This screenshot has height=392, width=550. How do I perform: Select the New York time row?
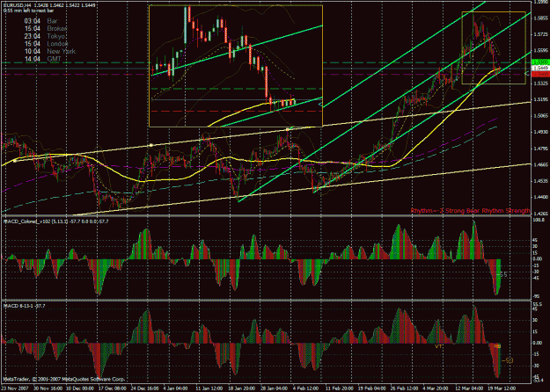coord(50,51)
